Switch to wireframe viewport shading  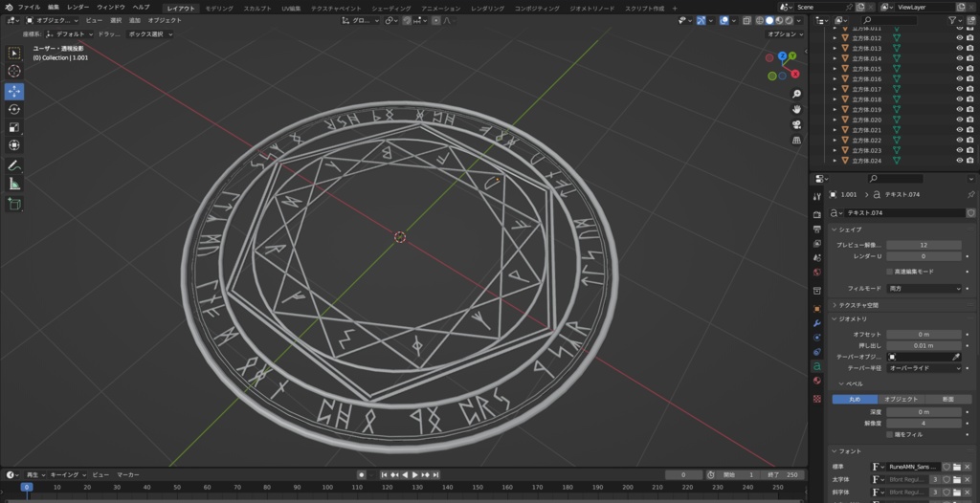tap(760, 21)
